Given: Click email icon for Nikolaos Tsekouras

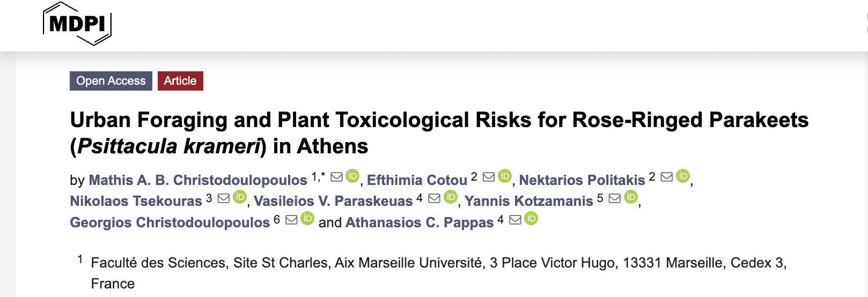Looking at the screenshot, I should click(x=224, y=198).
